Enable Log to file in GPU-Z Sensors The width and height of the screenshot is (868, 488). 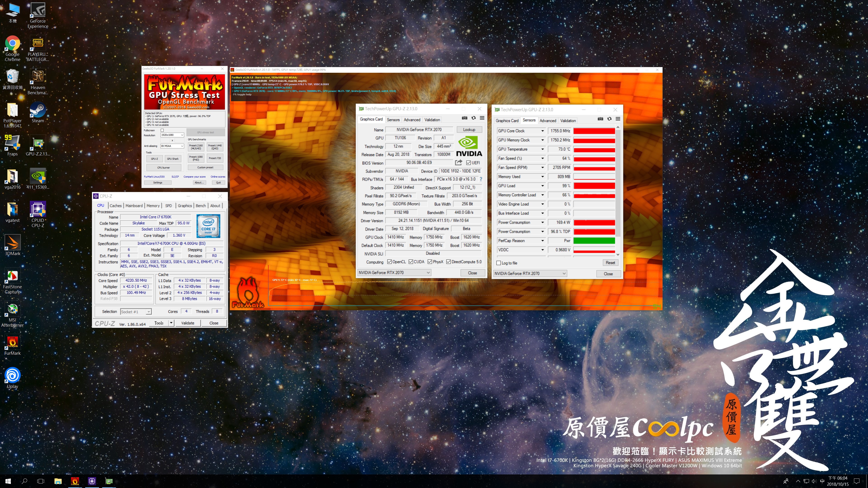(499, 263)
